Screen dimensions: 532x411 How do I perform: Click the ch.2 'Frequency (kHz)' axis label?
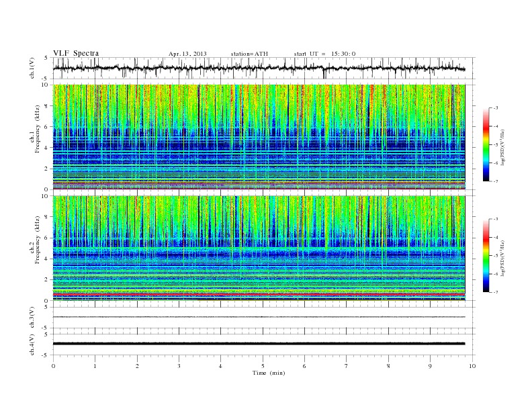point(38,240)
